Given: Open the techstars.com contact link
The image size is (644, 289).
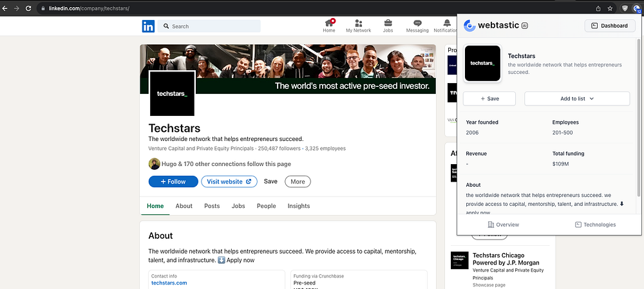Looking at the screenshot, I should click(x=169, y=283).
